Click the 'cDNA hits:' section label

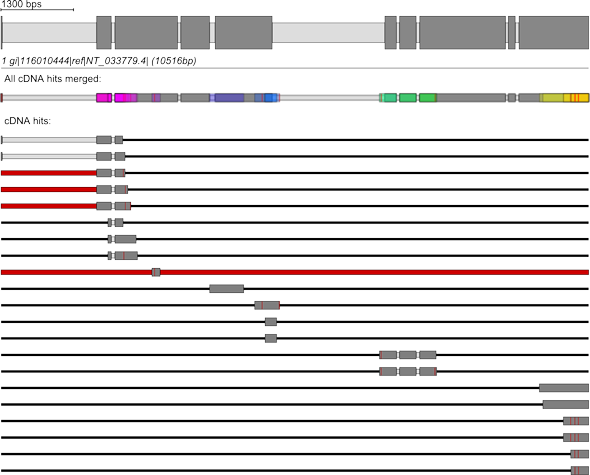coord(27,121)
